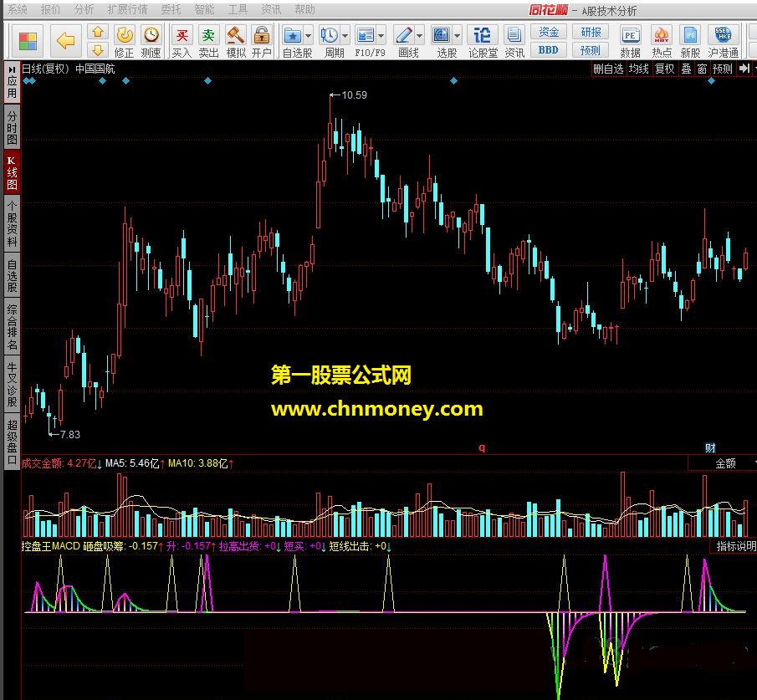Viewport: 757px width, 700px height.
Task: Open the 系统 menu
Action: coord(18,9)
